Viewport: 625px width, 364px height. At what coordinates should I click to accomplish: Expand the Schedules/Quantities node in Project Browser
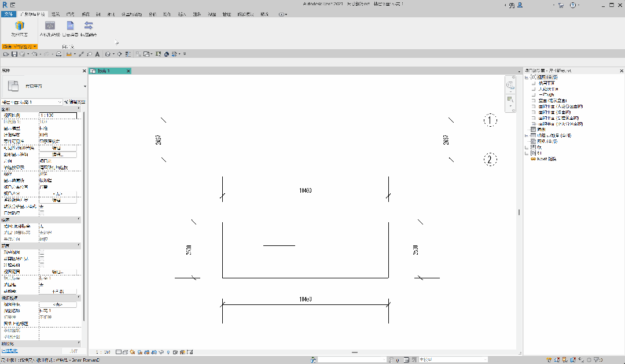[527, 135]
